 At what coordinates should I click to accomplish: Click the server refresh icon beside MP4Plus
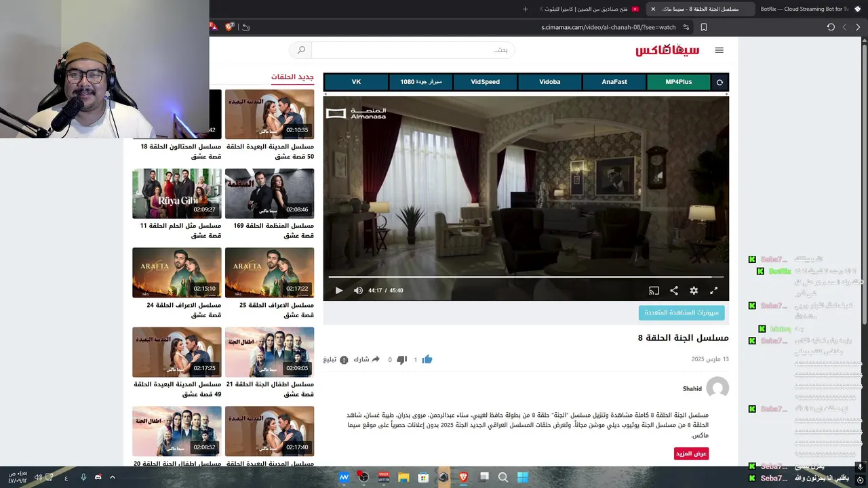click(x=719, y=82)
